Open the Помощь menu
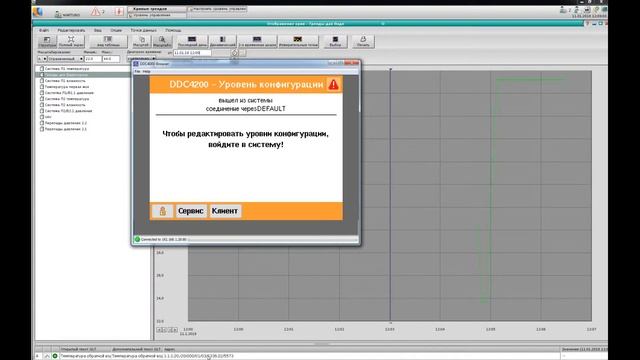This screenshot has height=360, width=640. point(173,30)
